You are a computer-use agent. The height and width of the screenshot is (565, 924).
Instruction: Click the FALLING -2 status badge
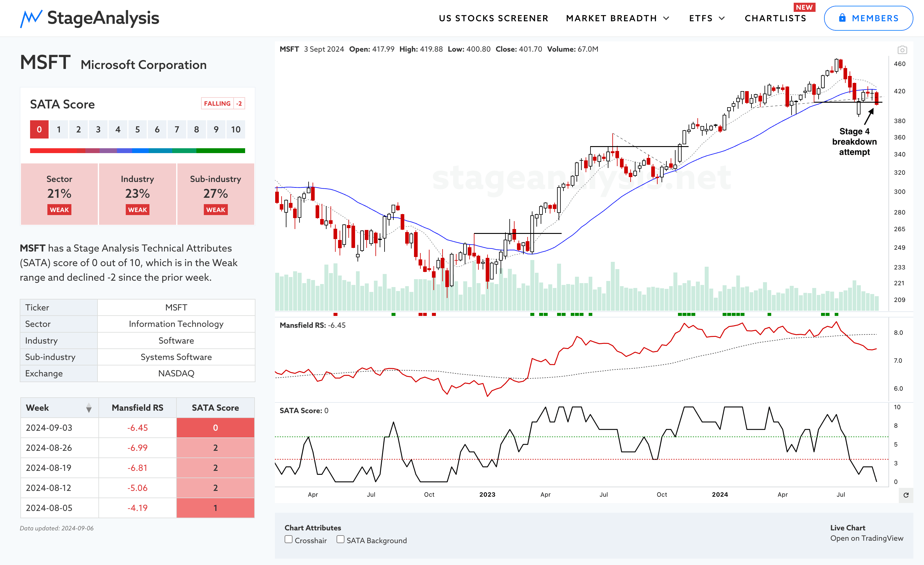pos(223,104)
